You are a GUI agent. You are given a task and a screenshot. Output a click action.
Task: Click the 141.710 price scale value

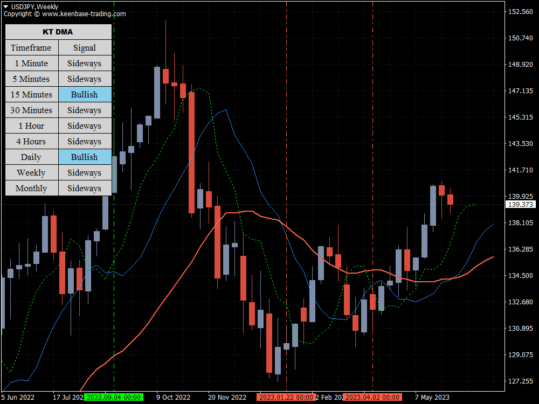[520, 170]
